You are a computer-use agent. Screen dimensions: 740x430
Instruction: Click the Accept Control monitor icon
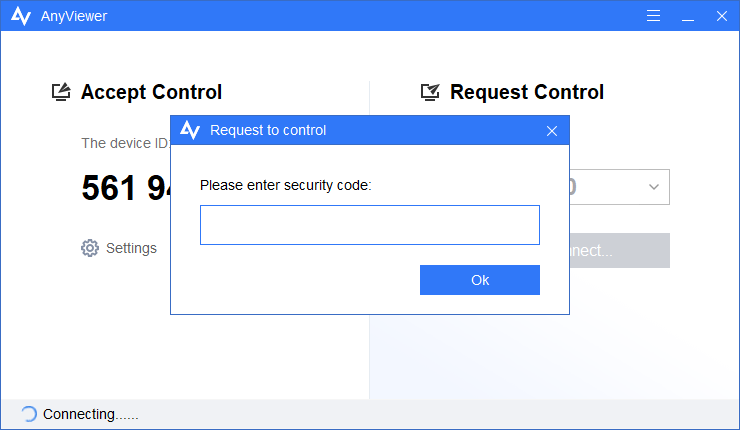pyautogui.click(x=61, y=92)
